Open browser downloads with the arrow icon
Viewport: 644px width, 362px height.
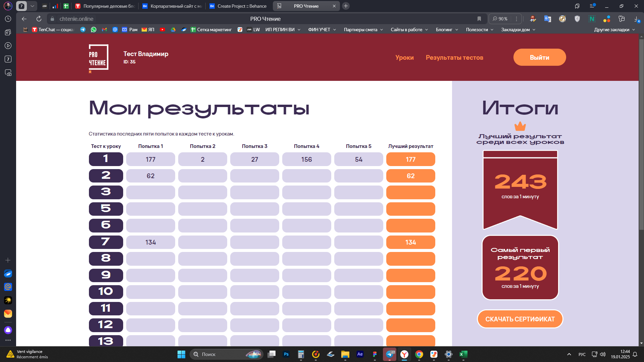pos(636,19)
